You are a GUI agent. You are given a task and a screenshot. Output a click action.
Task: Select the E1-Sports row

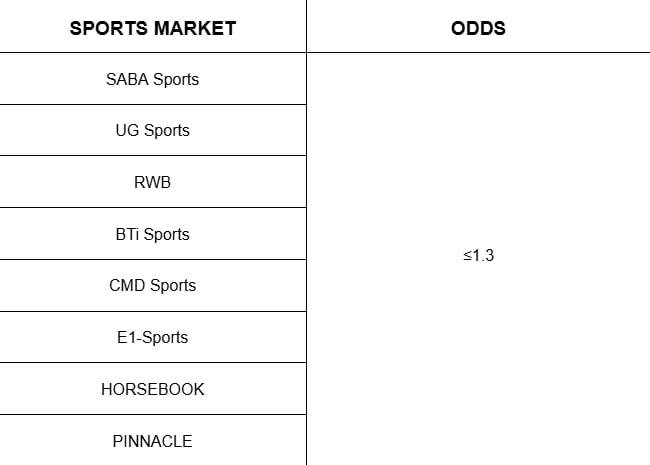[x=152, y=337]
